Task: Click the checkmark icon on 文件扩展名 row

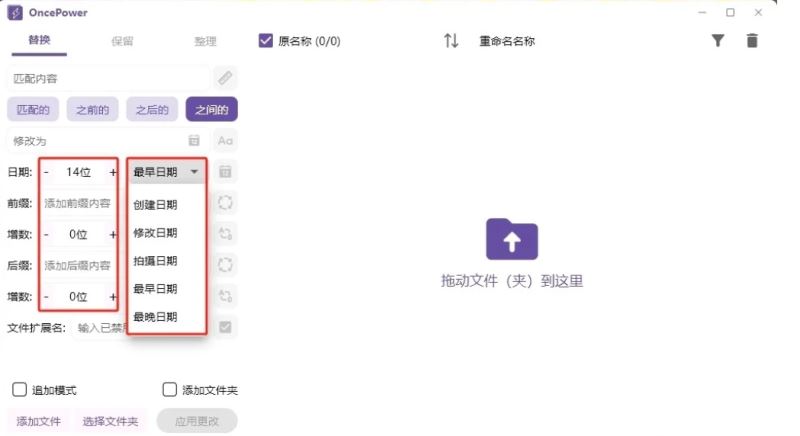Action: pos(225,327)
